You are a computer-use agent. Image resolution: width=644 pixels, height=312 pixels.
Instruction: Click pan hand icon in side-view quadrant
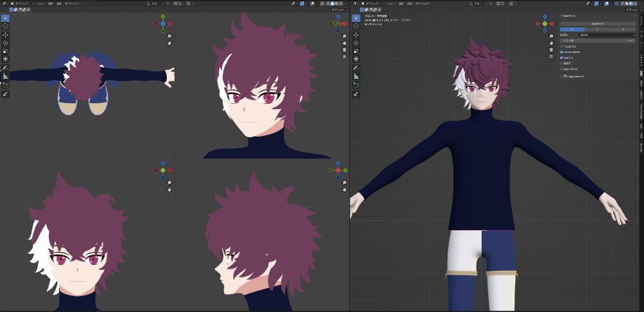[x=345, y=190]
